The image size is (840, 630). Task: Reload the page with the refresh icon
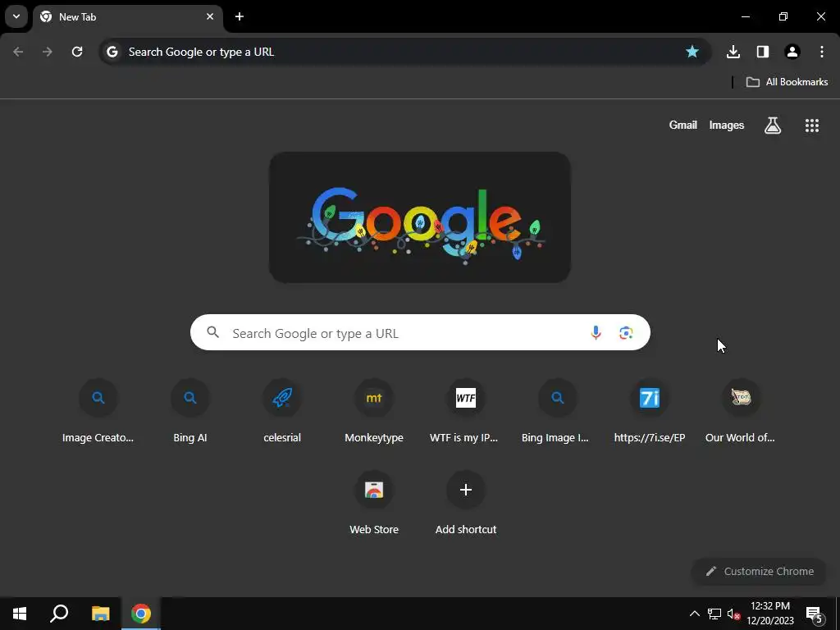coord(77,52)
